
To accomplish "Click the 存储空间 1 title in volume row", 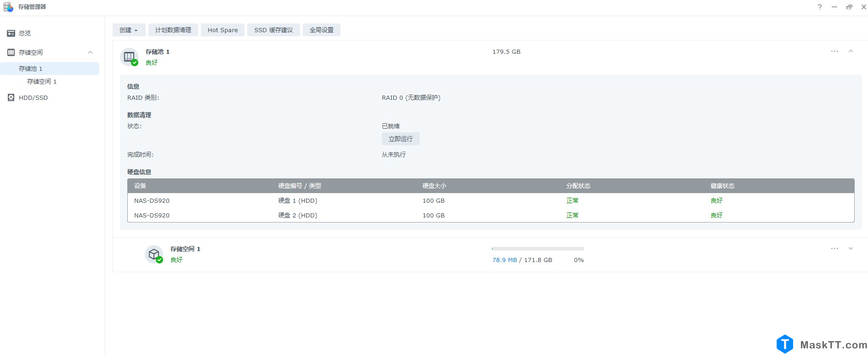I will pos(185,249).
